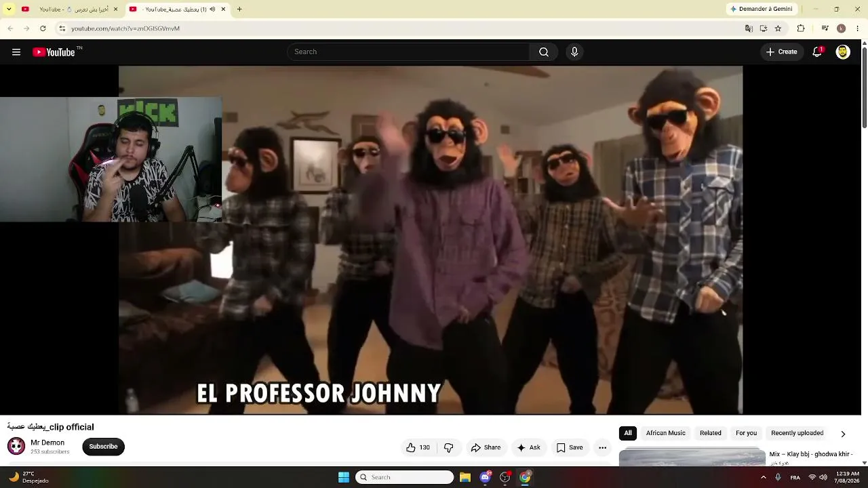Start voice search with the microphone icon
This screenshot has width=868, height=488.
click(574, 52)
